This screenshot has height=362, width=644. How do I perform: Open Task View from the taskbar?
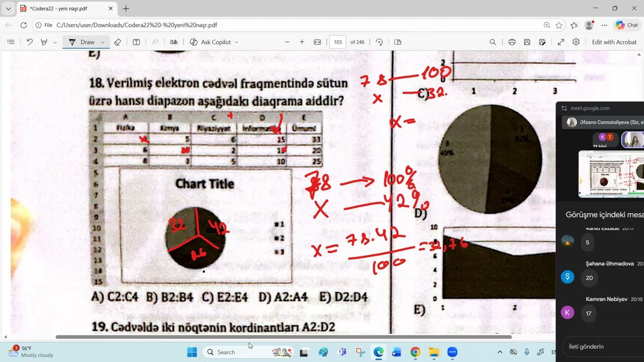click(304, 352)
